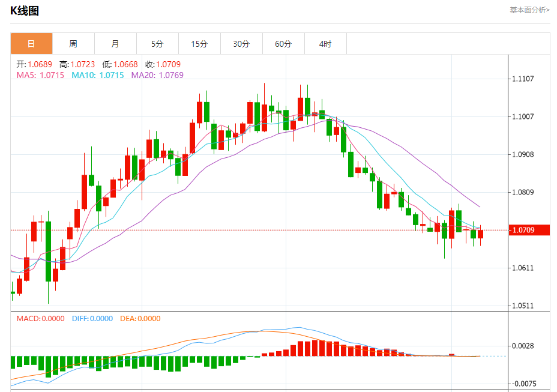
Task: Switch to the 周 weekly tab
Action: click(x=74, y=44)
